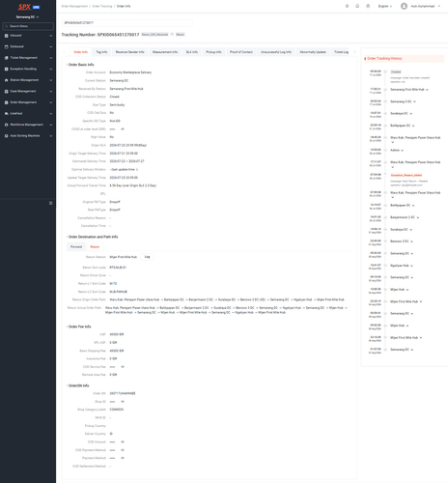Image resolution: width=448 pixels, height=483 pixels.
Task: Reveal the COD Payment Method value
Action: (x=123, y=450)
